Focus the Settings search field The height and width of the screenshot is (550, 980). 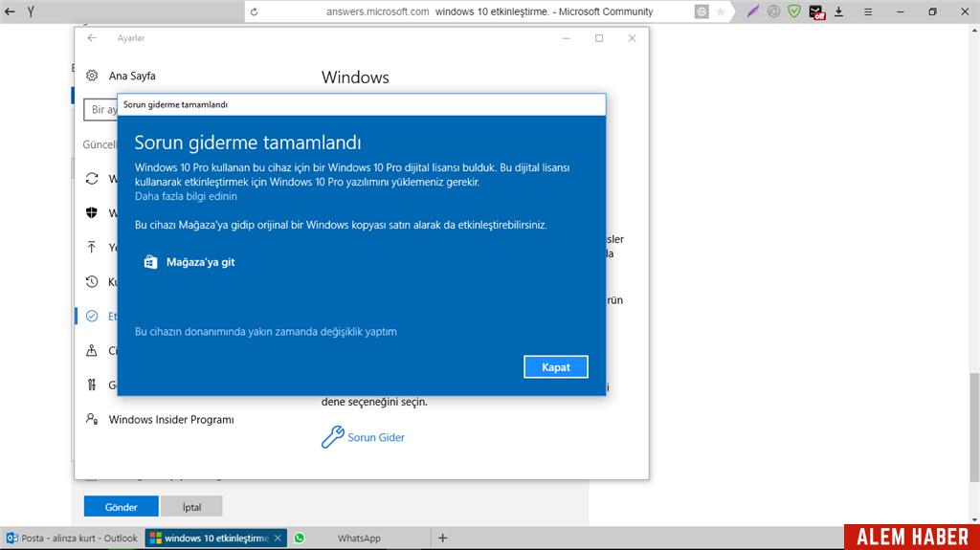click(100, 109)
